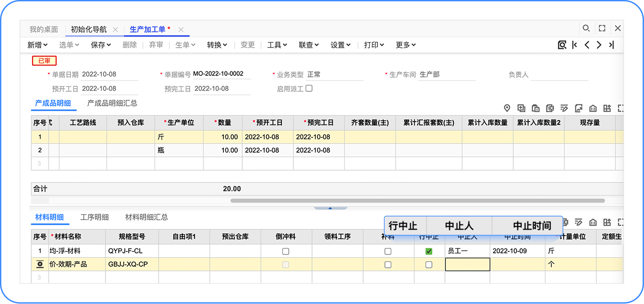Image resolution: width=644 pixels, height=304 pixels.
Task: Jump to the last record arrow
Action: coord(611,45)
